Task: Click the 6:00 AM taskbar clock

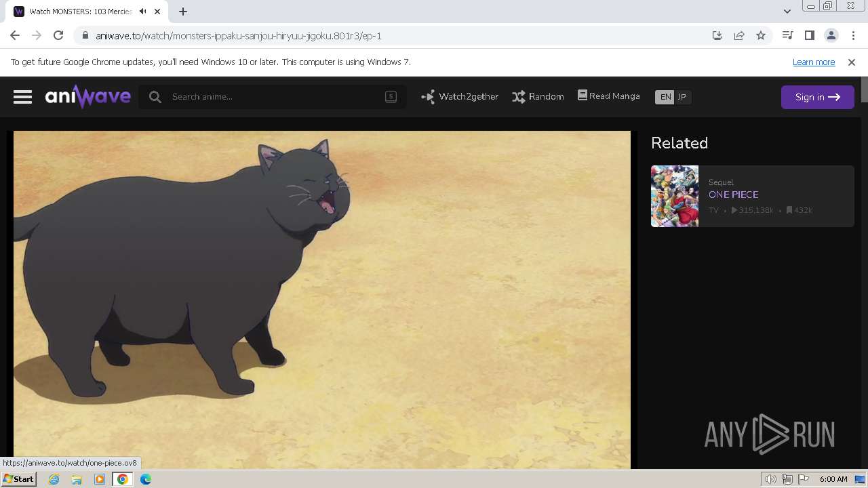Action: click(x=833, y=479)
